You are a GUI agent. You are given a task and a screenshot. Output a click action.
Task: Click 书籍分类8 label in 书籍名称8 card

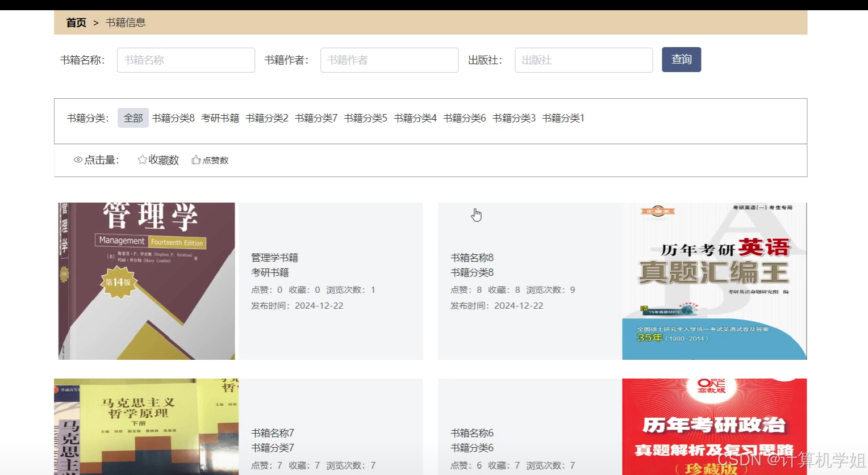(x=472, y=272)
